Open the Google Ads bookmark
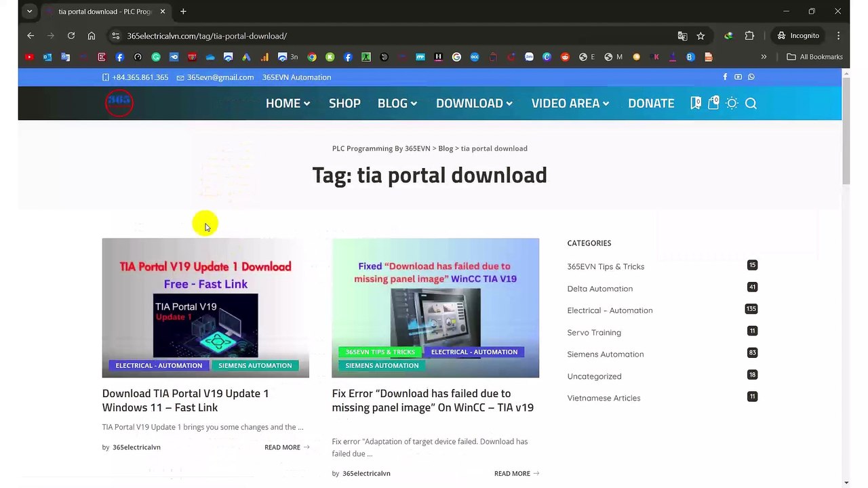 coord(246,57)
